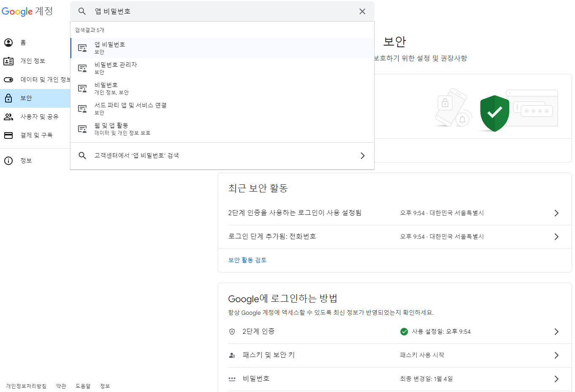Click the 정보 info icon in sidebar
This screenshot has height=392, width=575.
[8, 161]
